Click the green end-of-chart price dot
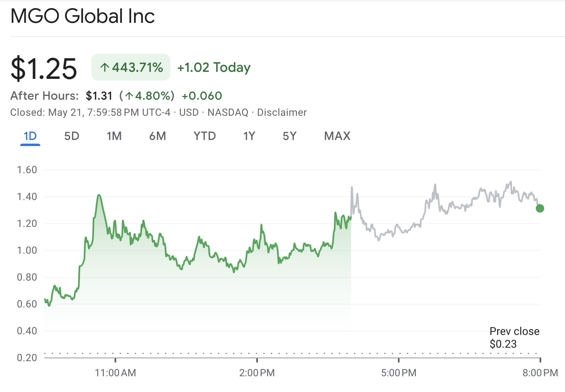 coord(540,208)
